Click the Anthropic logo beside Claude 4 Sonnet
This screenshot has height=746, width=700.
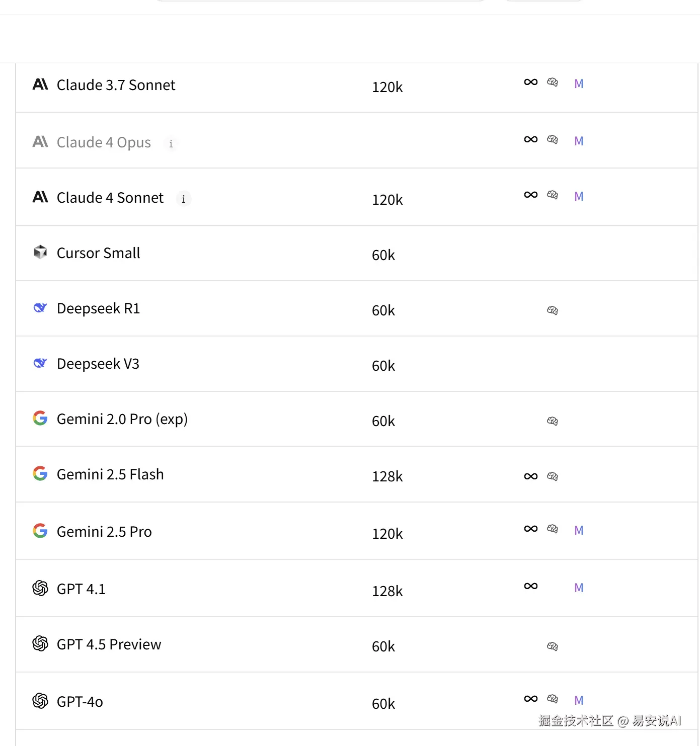[40, 197]
